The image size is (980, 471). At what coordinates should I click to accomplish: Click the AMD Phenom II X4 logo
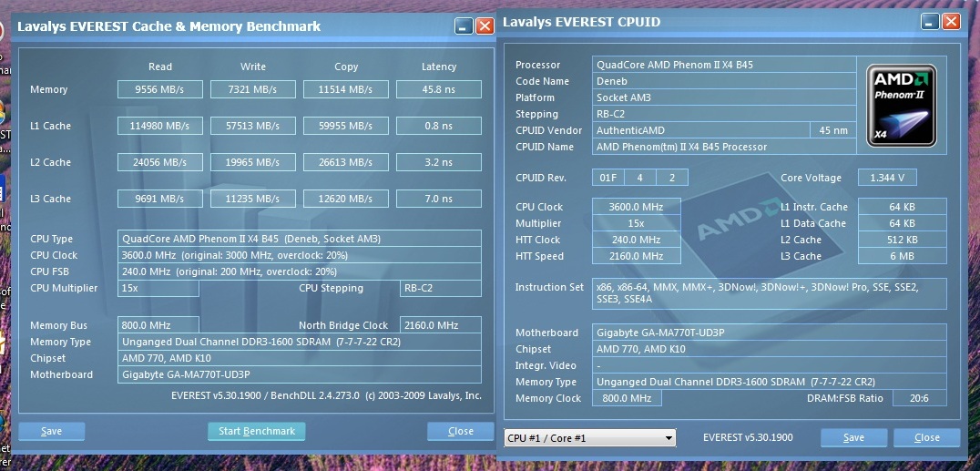coord(901,106)
